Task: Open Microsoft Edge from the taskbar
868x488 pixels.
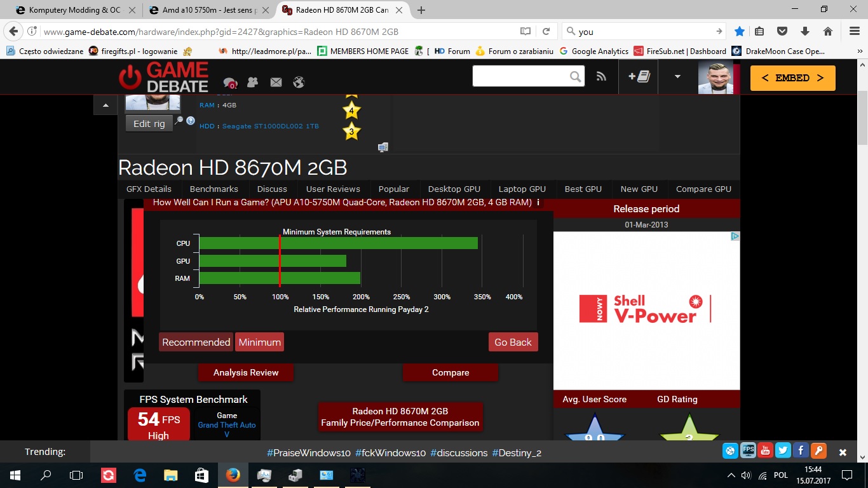Action: click(140, 475)
